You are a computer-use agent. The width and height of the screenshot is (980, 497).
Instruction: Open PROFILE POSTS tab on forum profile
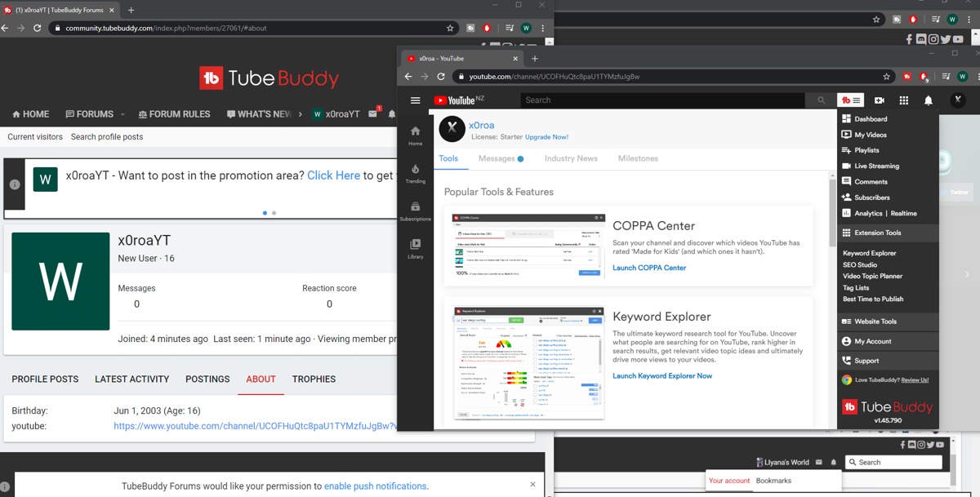[45, 379]
